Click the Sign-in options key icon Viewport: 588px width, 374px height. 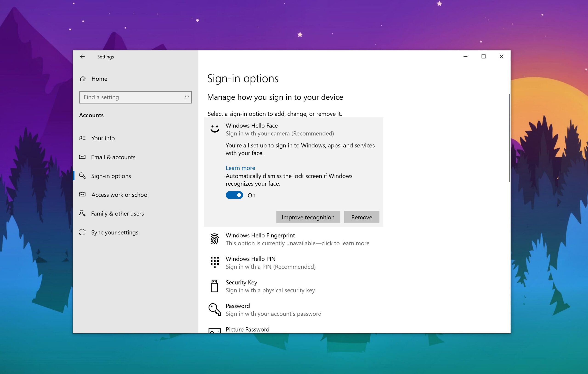tap(82, 176)
